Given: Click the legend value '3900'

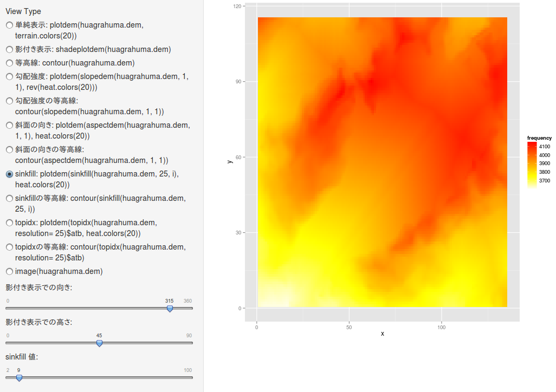Looking at the screenshot, I should [545, 164].
